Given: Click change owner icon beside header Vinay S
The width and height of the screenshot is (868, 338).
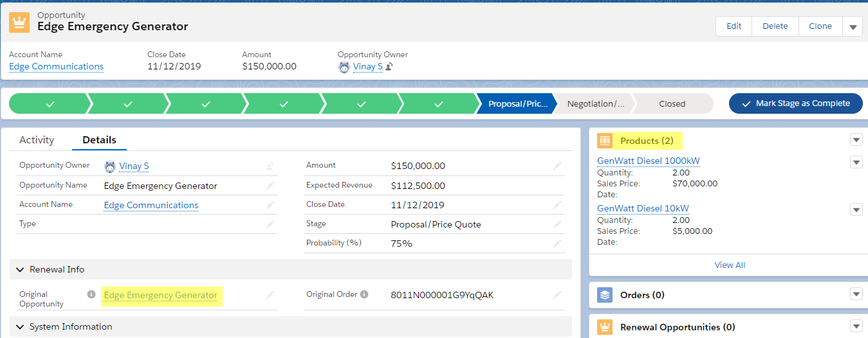Looking at the screenshot, I should pos(389,67).
